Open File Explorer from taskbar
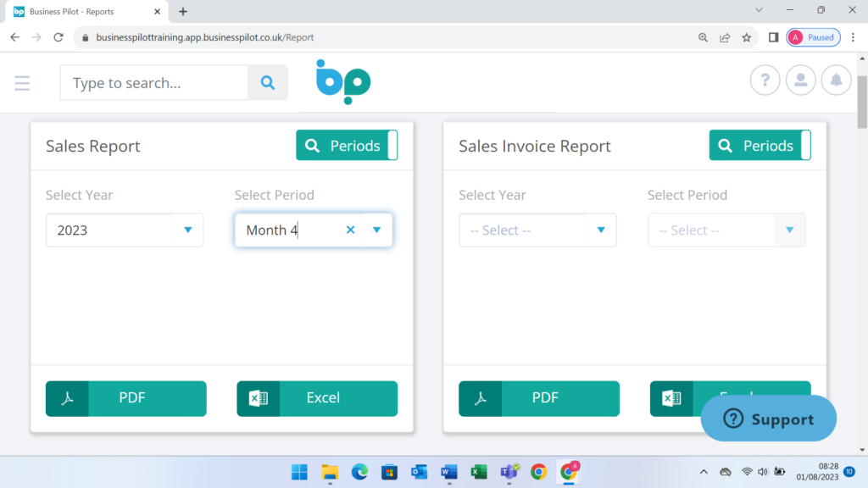Screen dimensions: 868x488 coord(330,472)
